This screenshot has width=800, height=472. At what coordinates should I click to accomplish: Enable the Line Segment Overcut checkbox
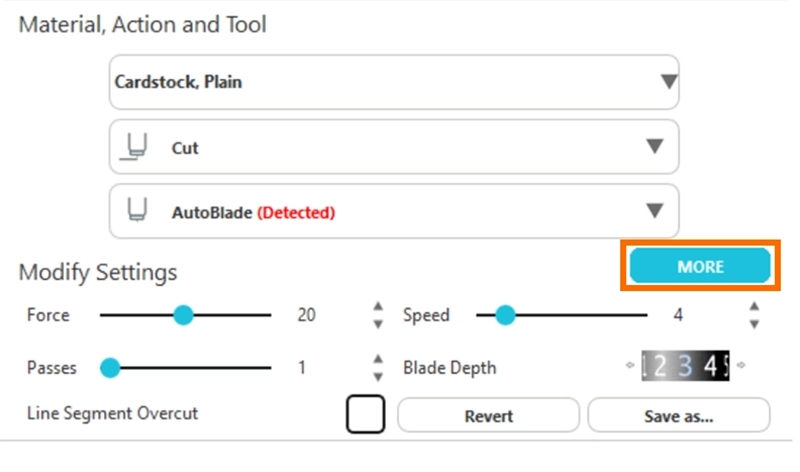[365, 414]
